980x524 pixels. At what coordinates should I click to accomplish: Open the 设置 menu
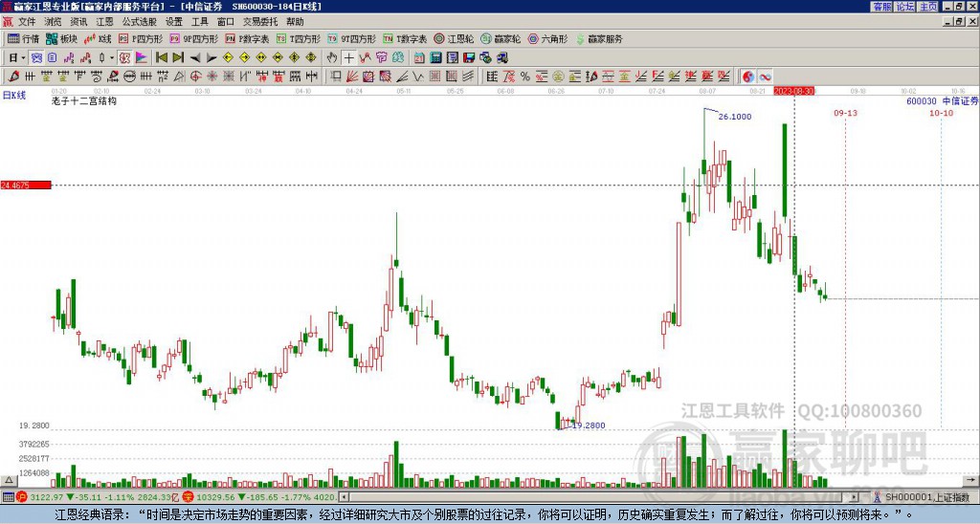tap(174, 22)
